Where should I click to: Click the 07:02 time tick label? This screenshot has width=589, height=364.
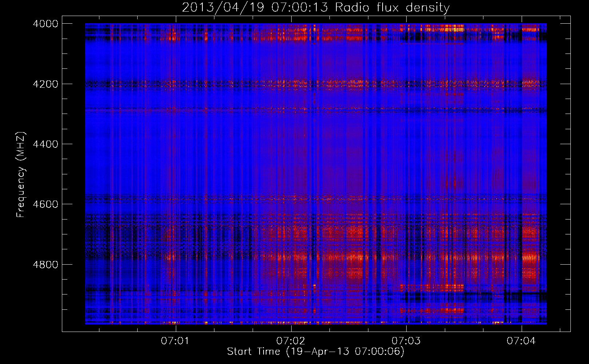coord(291,341)
